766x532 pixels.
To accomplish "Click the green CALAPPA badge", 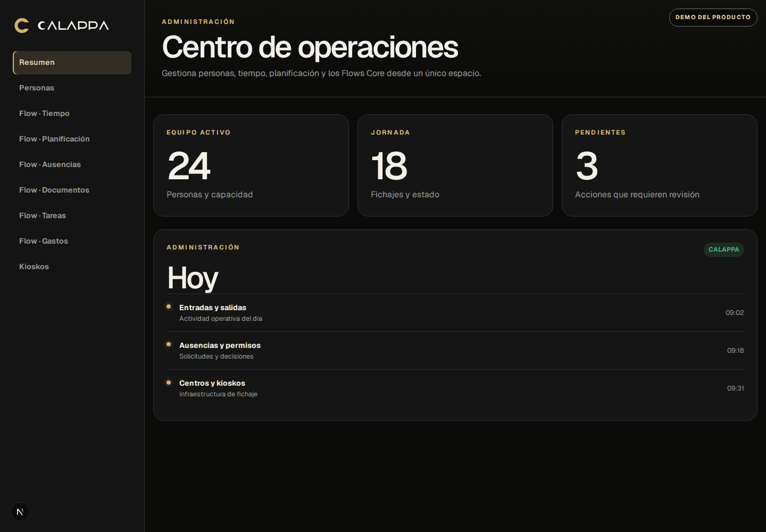I will pyautogui.click(x=724, y=250).
